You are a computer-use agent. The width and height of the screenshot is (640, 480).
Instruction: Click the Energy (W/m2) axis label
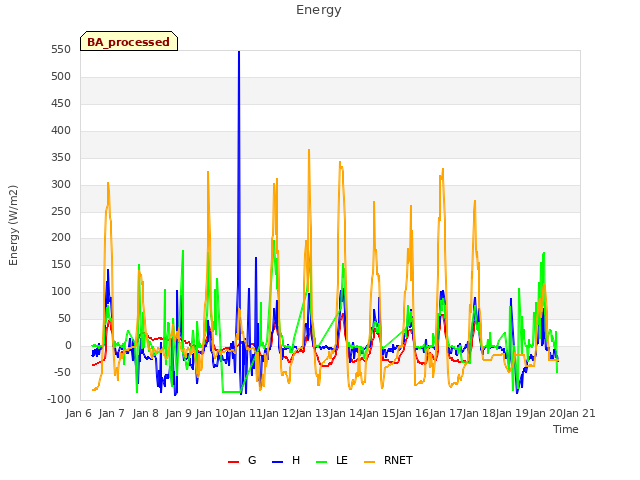13,225
